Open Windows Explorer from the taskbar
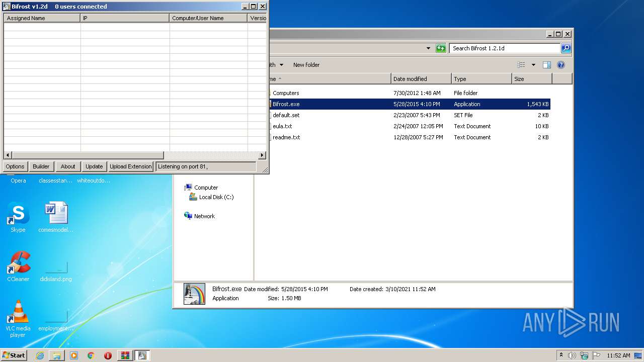 click(57, 355)
